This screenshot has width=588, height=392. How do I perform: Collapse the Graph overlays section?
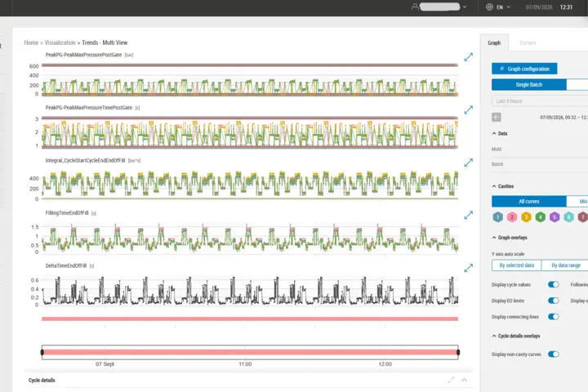(494, 238)
